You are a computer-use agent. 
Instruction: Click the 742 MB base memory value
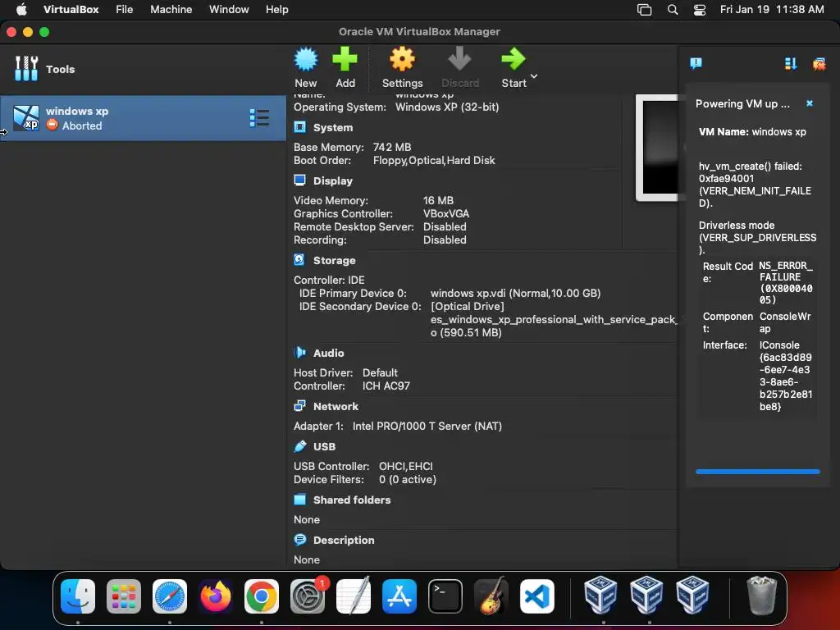391,148
